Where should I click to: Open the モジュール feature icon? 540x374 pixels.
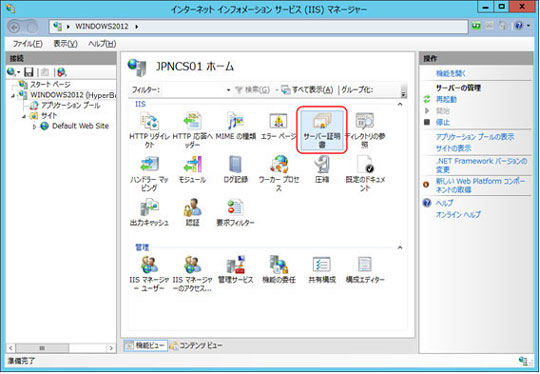coord(192,169)
